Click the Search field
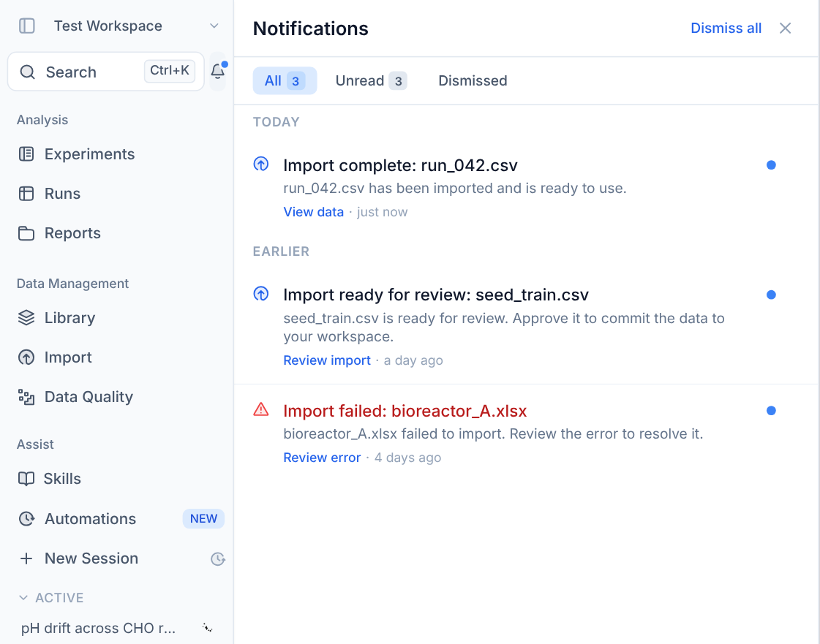Screen dimensions: 820x644 105,72
